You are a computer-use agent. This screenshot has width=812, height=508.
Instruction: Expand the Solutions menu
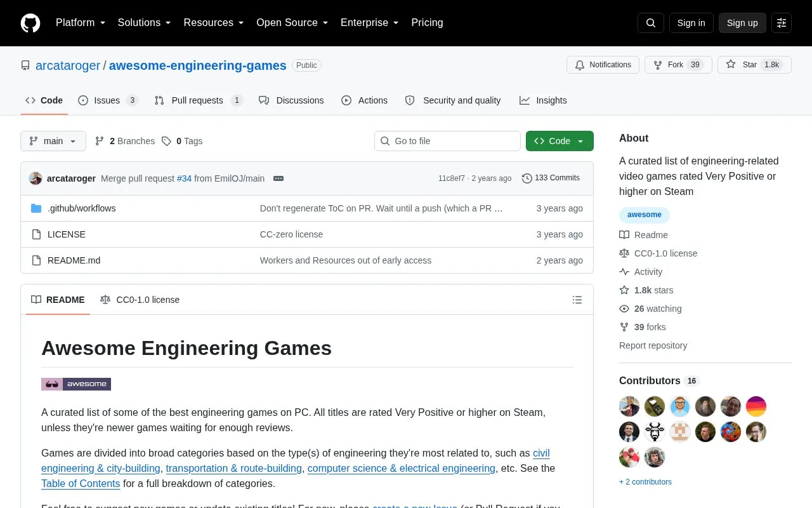(145, 23)
